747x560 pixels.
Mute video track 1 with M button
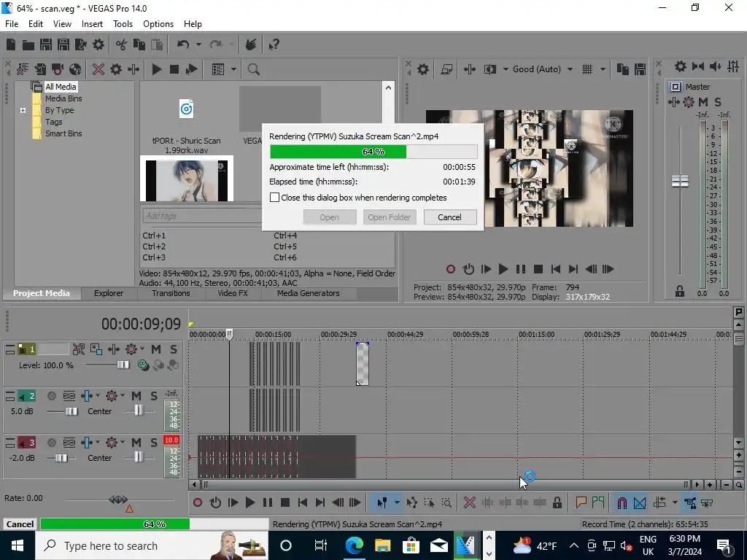coord(156,349)
